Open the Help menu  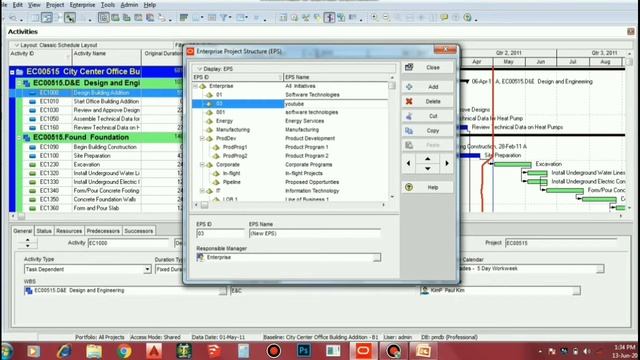coord(149,5)
